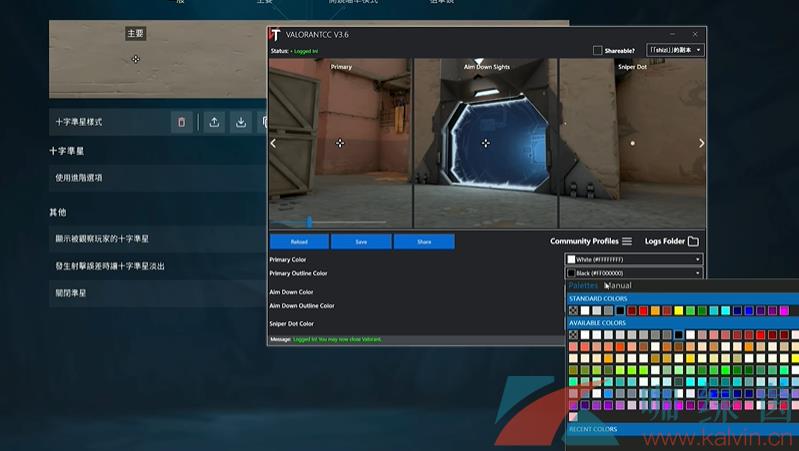Pick transparent swatch in Available Colors
The image size is (799, 451).
573,335
